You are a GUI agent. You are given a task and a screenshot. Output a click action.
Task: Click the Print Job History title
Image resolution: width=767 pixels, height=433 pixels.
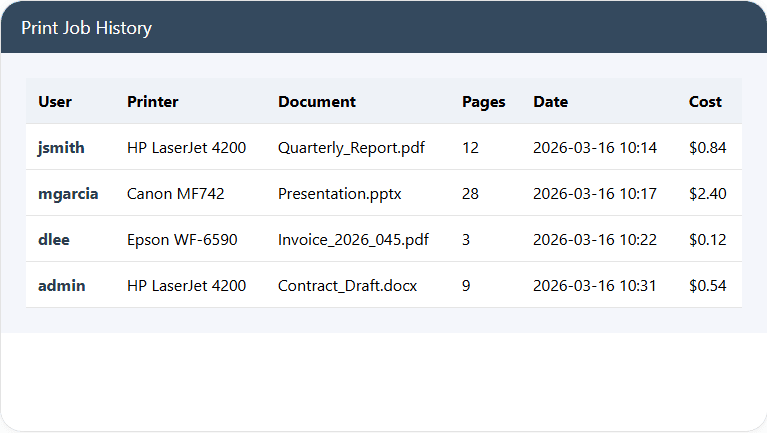(x=86, y=28)
